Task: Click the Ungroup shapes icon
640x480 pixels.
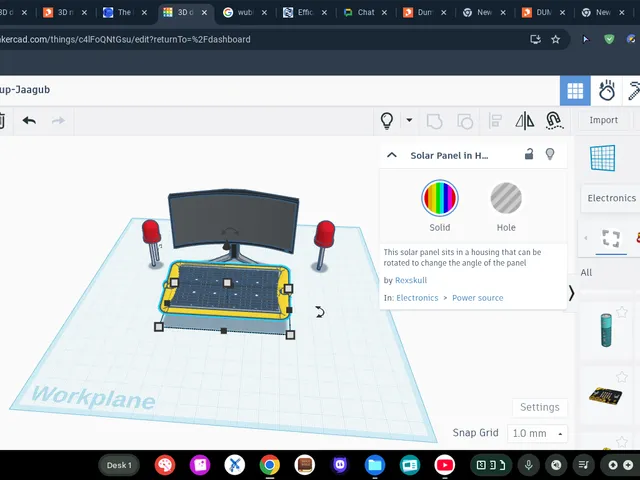Action: (x=465, y=121)
